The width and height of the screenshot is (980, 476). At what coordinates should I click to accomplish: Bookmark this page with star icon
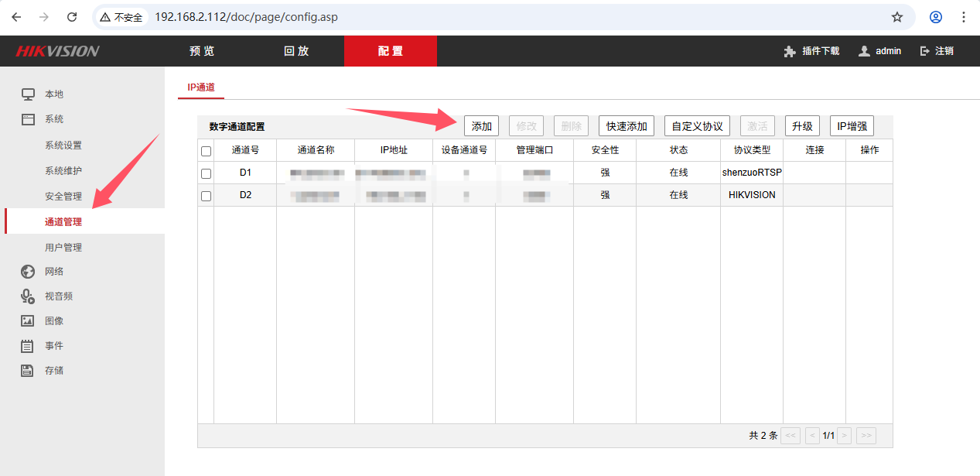tap(897, 17)
